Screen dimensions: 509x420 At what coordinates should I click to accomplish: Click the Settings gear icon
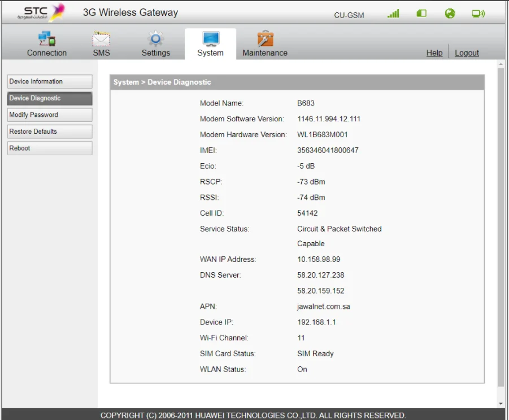coord(155,39)
